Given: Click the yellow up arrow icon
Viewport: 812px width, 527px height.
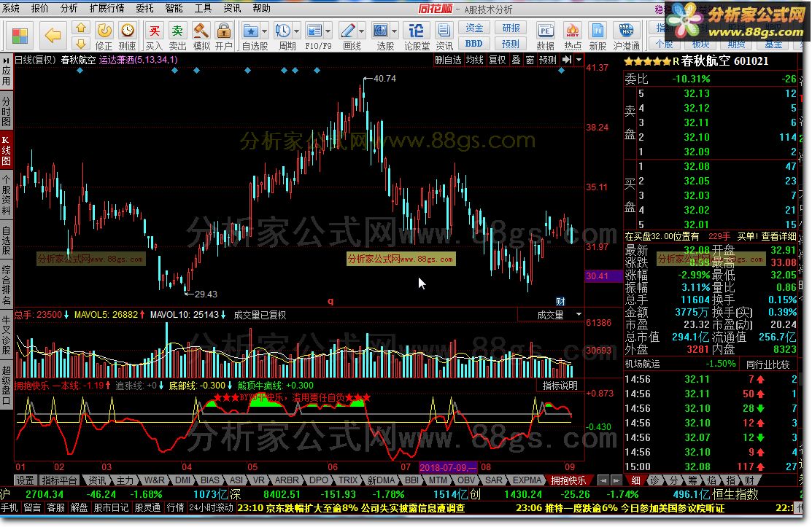Looking at the screenshot, I should pos(80,28).
